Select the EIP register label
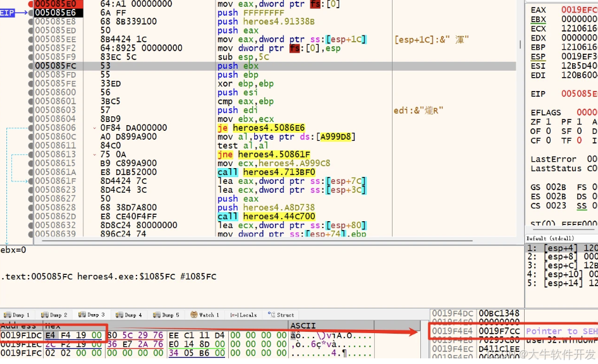This screenshot has width=598, height=364. tap(538, 94)
